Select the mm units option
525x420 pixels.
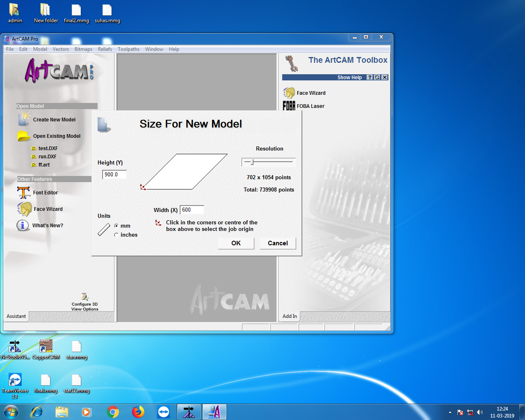coord(116,226)
